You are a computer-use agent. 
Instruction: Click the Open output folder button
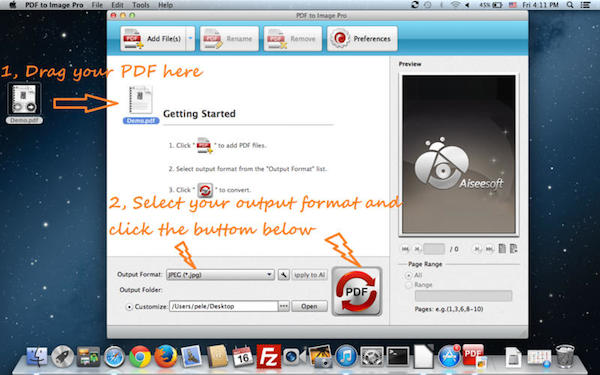tap(309, 306)
